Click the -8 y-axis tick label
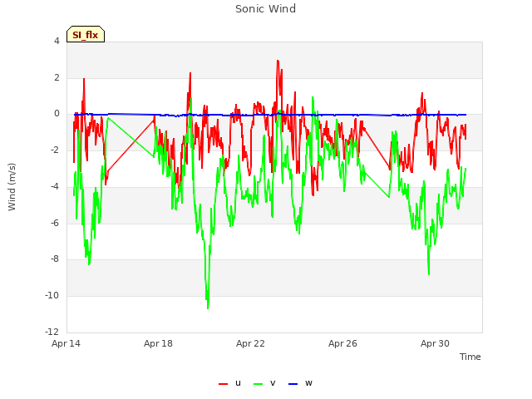The height and width of the screenshot is (399, 532). 55,259
